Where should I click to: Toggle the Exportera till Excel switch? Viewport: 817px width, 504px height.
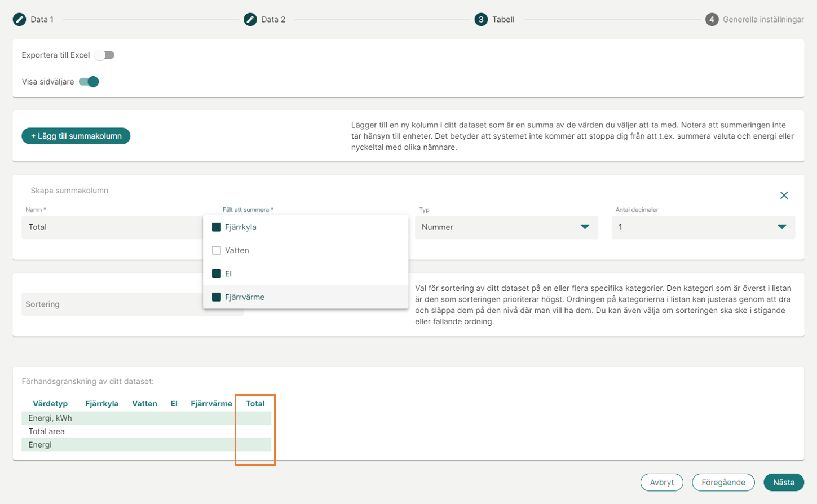point(104,55)
